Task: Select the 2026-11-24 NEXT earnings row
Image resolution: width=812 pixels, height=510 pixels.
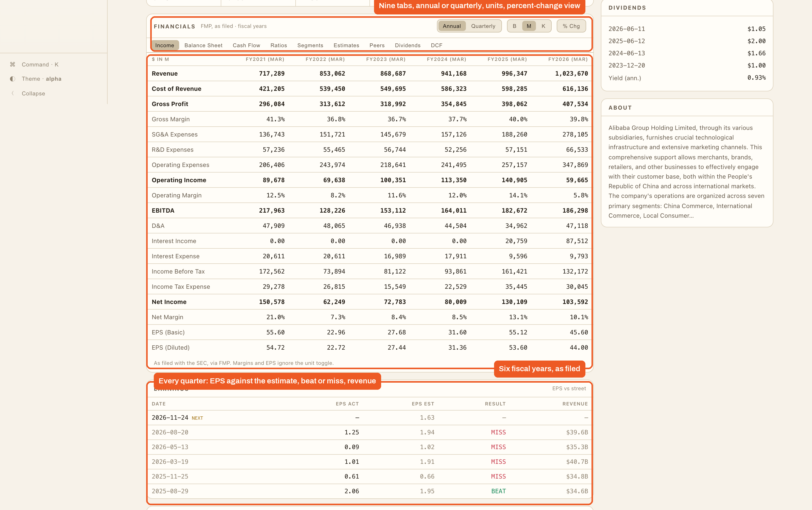Action: (x=369, y=418)
